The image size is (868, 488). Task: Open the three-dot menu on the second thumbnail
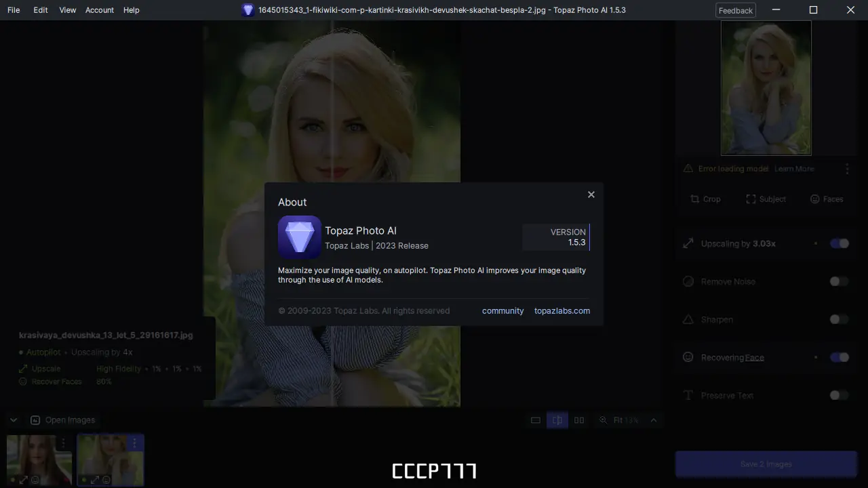134,443
